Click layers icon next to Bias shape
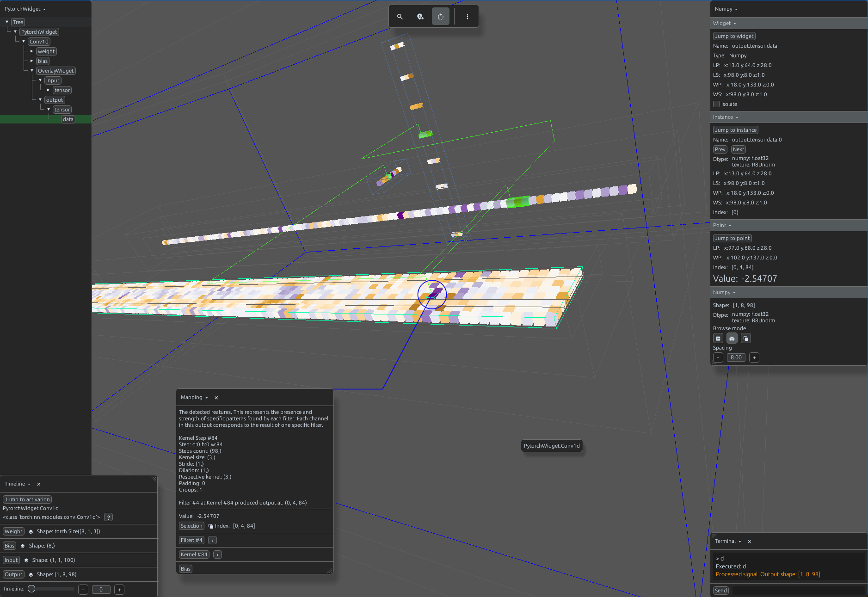The image size is (868, 597). coord(23,546)
